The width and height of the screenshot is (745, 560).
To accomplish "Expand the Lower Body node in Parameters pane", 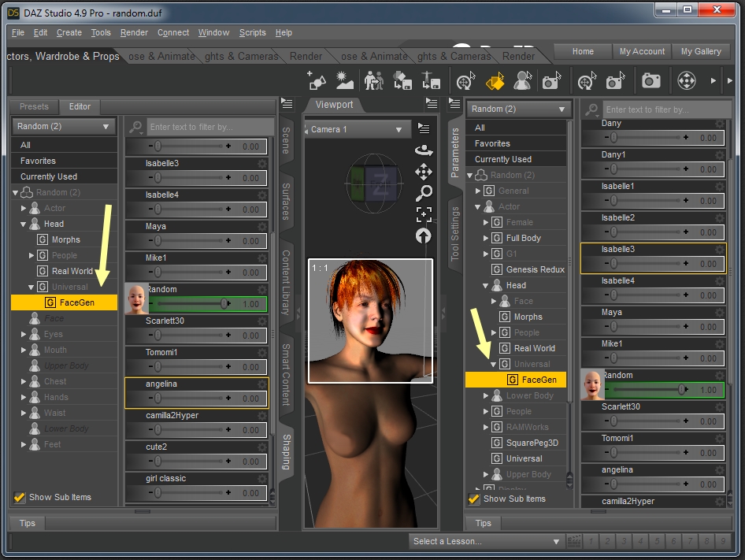I will point(486,396).
